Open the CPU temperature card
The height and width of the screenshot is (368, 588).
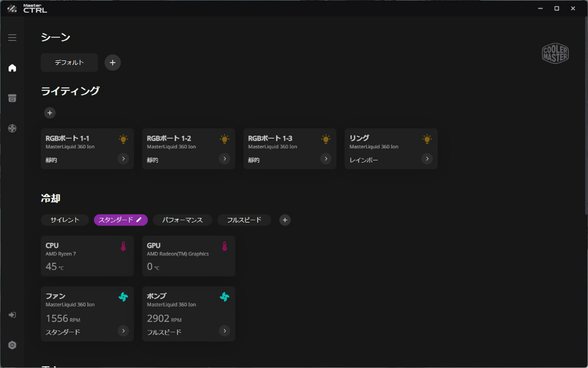(x=87, y=256)
